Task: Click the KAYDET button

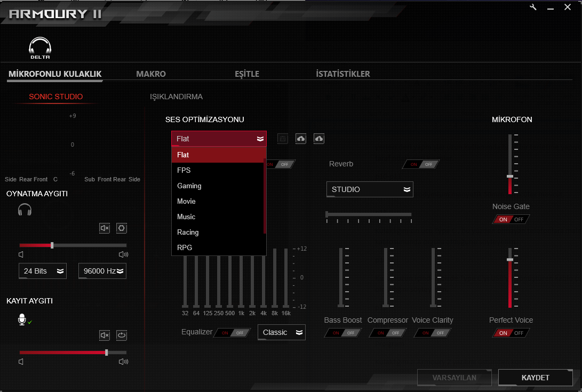Action: point(535,378)
